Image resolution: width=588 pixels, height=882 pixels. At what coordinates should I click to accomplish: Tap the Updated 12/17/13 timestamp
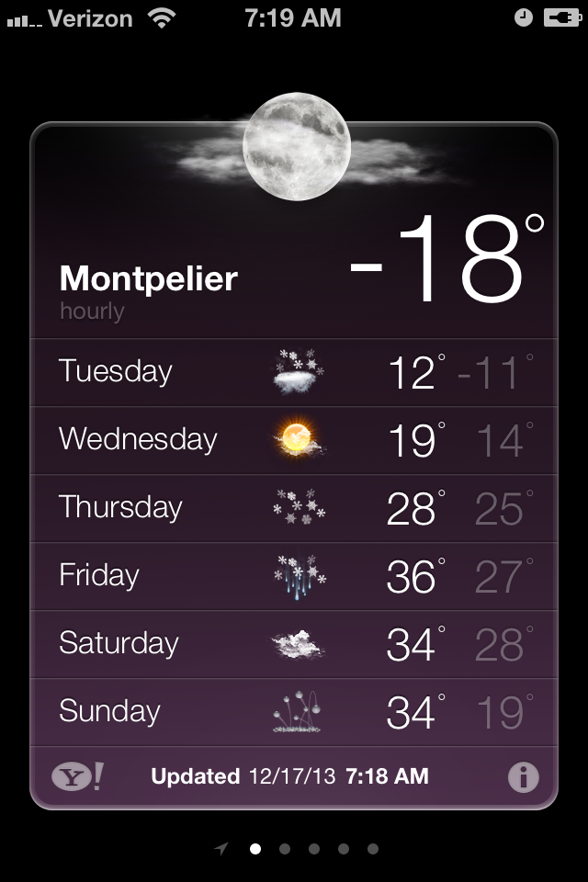click(x=289, y=776)
